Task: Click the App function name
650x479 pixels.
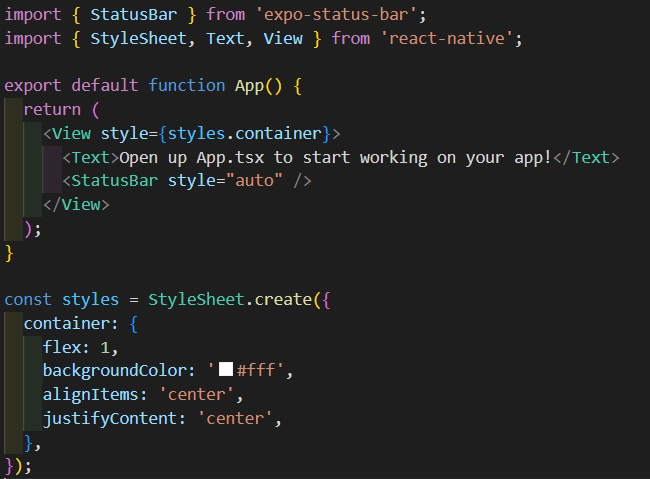Action: [x=250, y=86]
